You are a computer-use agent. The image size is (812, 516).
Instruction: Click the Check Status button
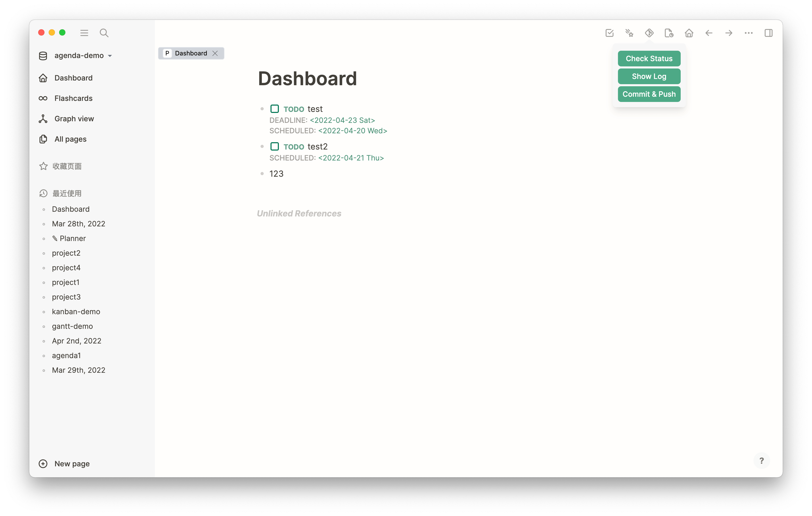pyautogui.click(x=649, y=59)
